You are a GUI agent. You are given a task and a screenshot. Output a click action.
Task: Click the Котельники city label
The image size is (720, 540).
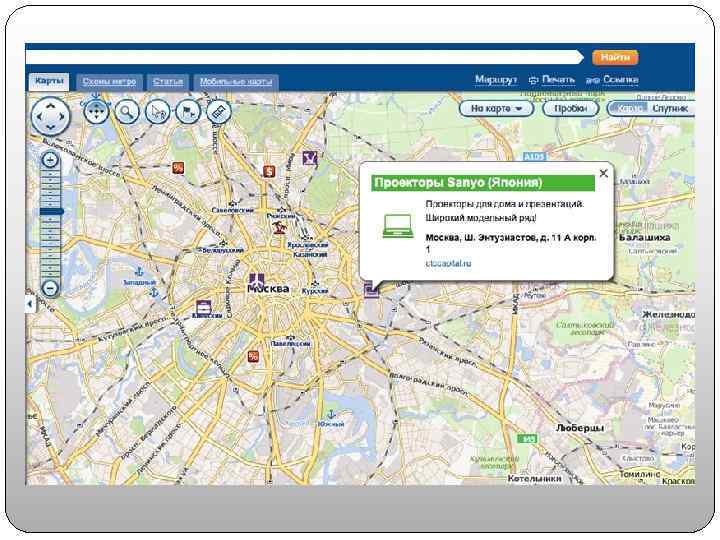click(x=534, y=478)
